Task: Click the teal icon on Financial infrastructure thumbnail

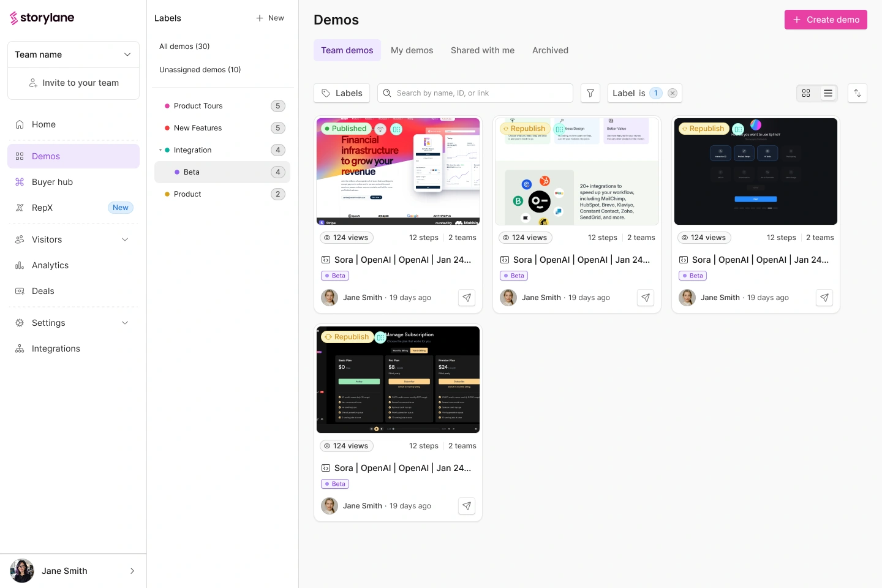Action: [396, 129]
